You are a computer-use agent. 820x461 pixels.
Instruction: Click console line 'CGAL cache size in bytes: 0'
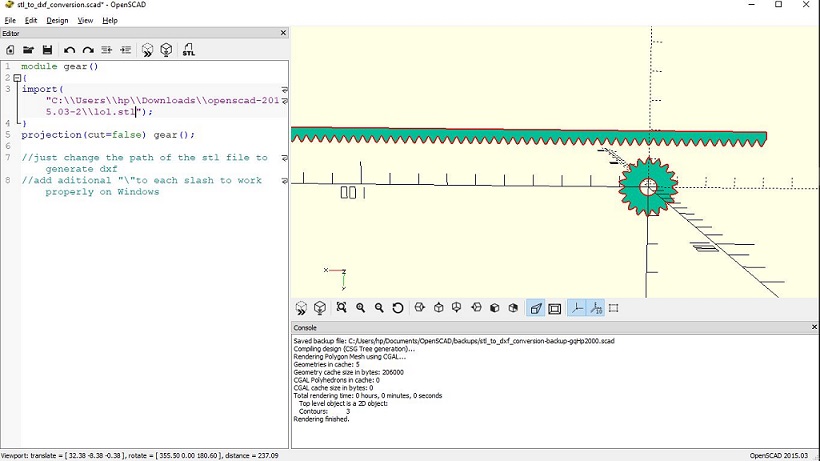coord(333,388)
